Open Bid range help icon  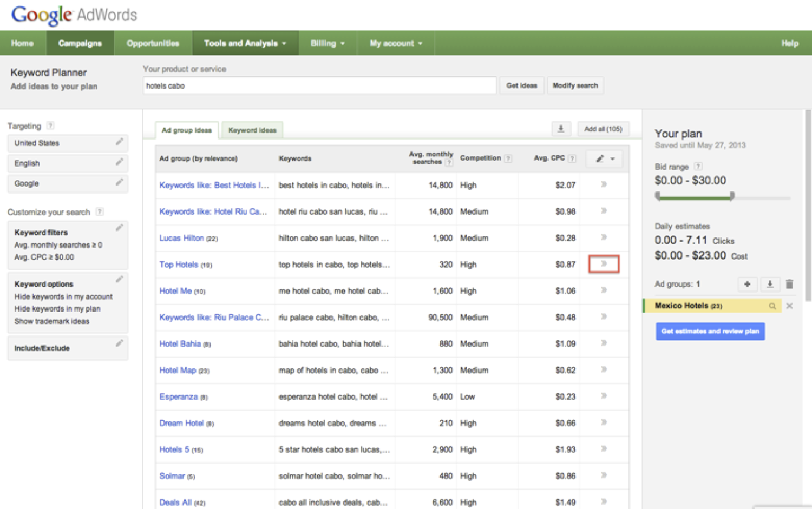[698, 167]
